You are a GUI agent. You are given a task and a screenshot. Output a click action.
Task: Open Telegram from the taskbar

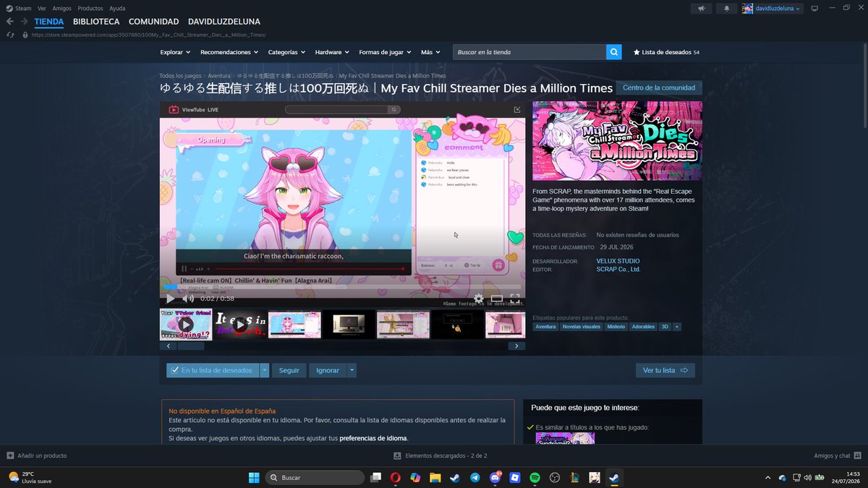(475, 477)
